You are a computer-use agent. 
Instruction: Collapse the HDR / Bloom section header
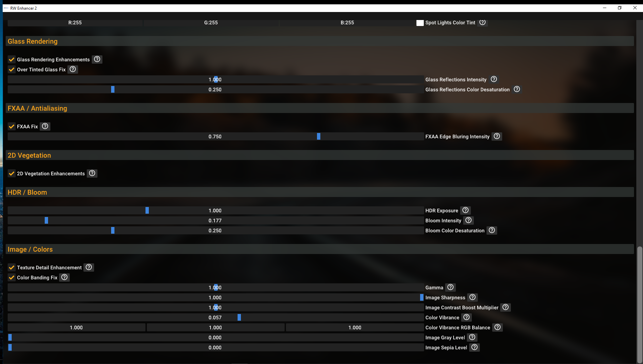point(27,192)
